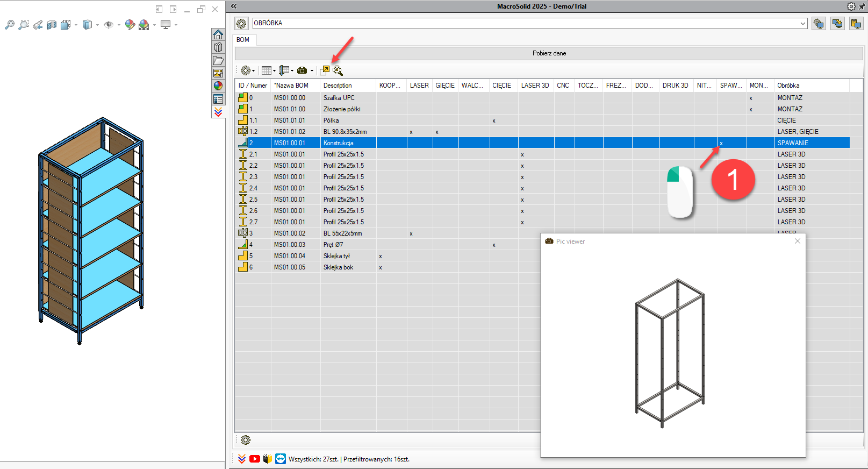Screen dimensions: 868x469
Task: Click the first button right of OBRÓBKA field
Action: 819,24
